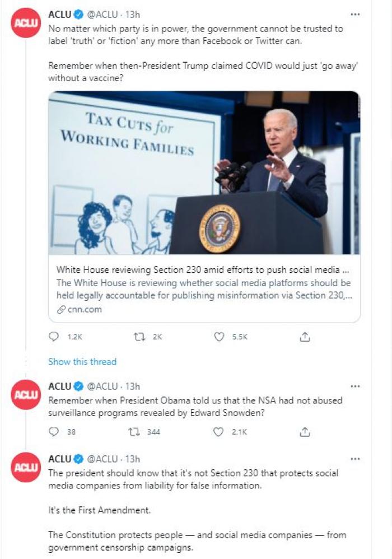The height and width of the screenshot is (559, 392).
Task: Open more options on Obama NSA tweet
Action: (x=354, y=386)
